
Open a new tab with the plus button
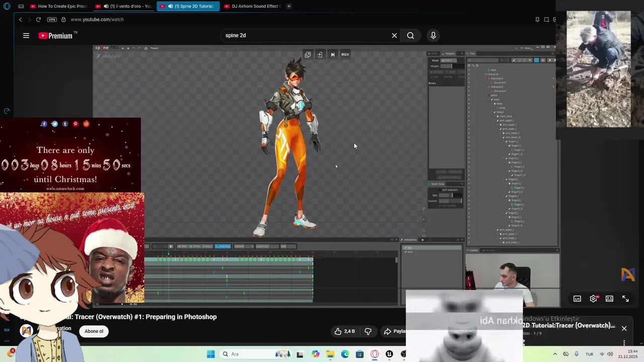289,6
